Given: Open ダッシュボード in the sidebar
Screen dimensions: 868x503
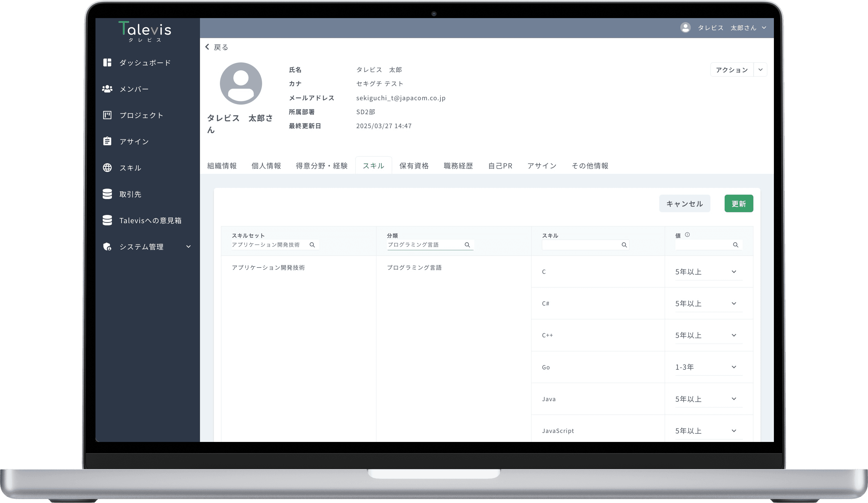Looking at the screenshot, I should tap(145, 63).
